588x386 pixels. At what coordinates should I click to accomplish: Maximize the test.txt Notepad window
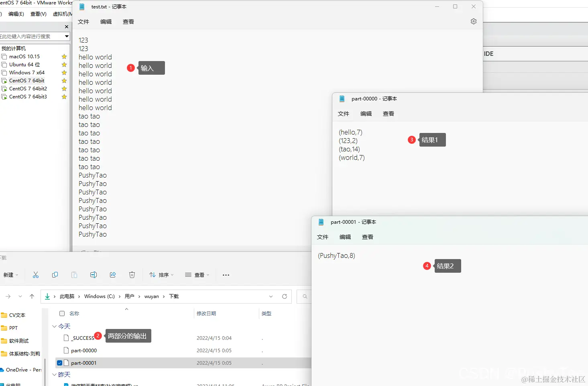[455, 6]
